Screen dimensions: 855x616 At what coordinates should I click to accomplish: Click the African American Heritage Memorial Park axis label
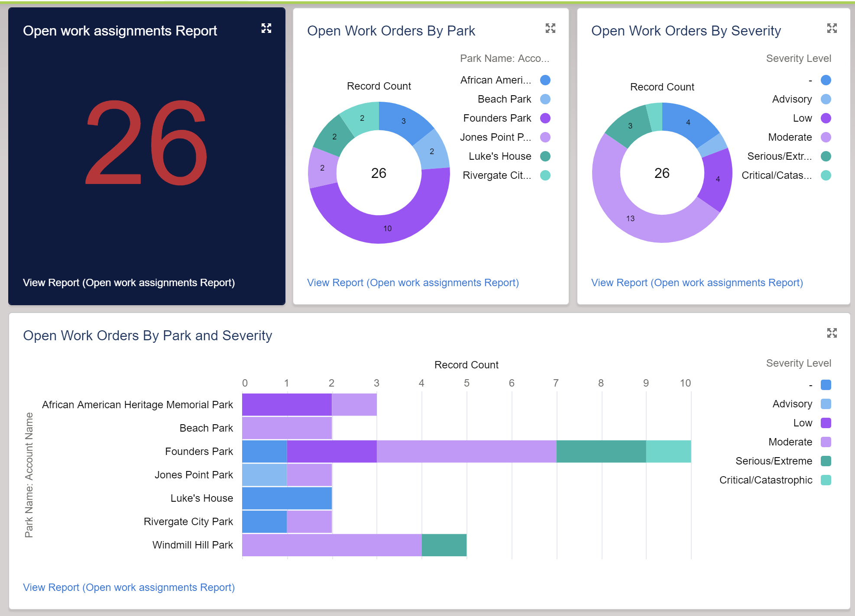click(137, 405)
